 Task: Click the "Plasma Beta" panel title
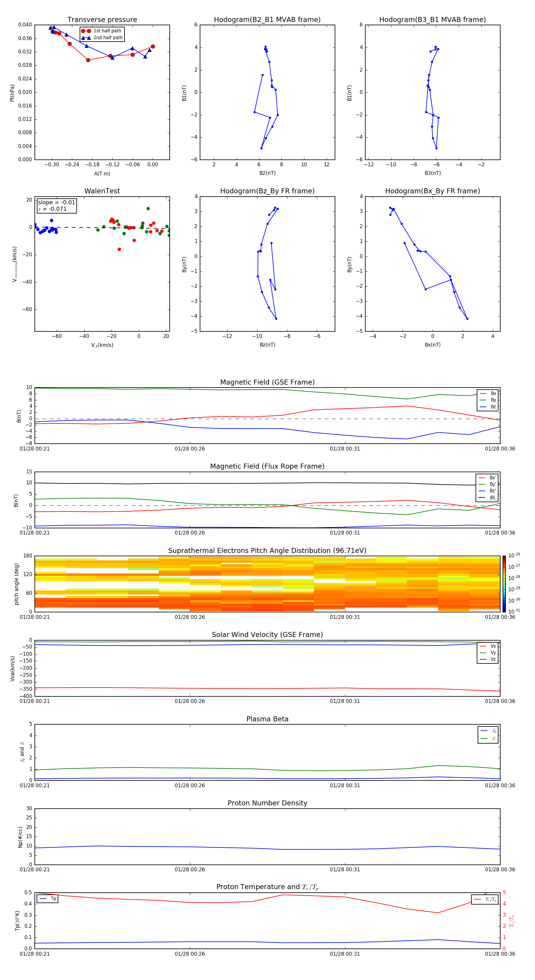pos(267,719)
